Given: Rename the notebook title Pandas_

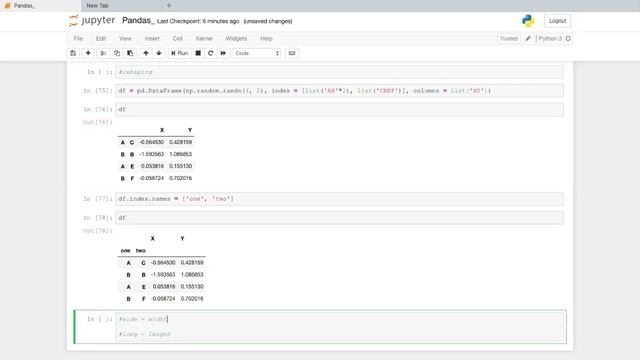Looking at the screenshot, I should pyautogui.click(x=138, y=20).
